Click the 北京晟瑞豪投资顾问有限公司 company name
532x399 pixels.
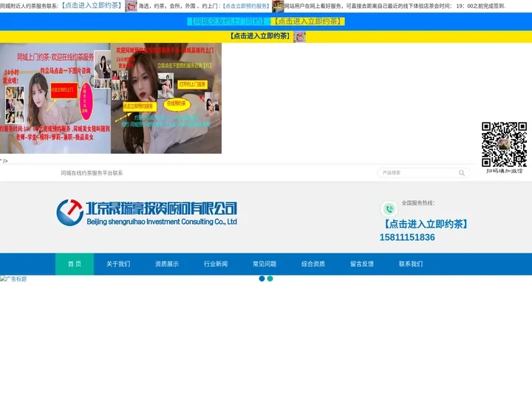tap(162, 208)
